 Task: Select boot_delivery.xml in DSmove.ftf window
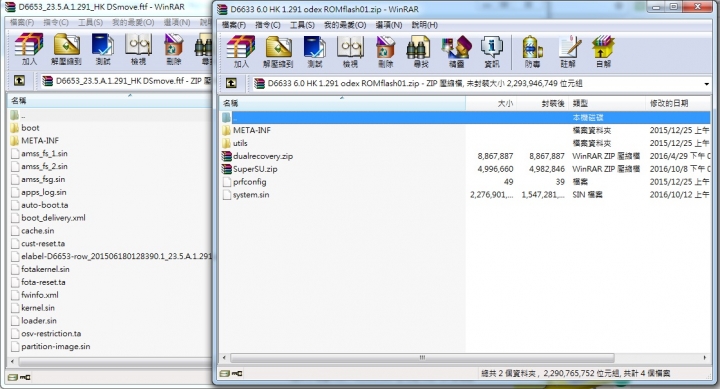point(53,218)
